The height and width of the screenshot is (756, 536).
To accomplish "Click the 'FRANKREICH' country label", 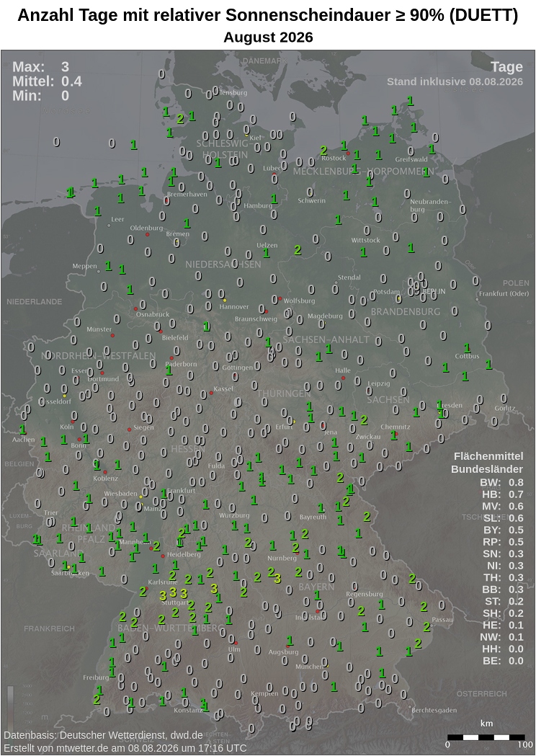I will click(x=49, y=628).
